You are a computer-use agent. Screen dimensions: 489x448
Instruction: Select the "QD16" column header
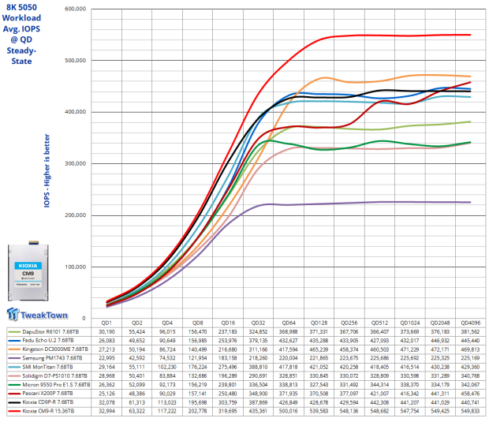point(228,323)
